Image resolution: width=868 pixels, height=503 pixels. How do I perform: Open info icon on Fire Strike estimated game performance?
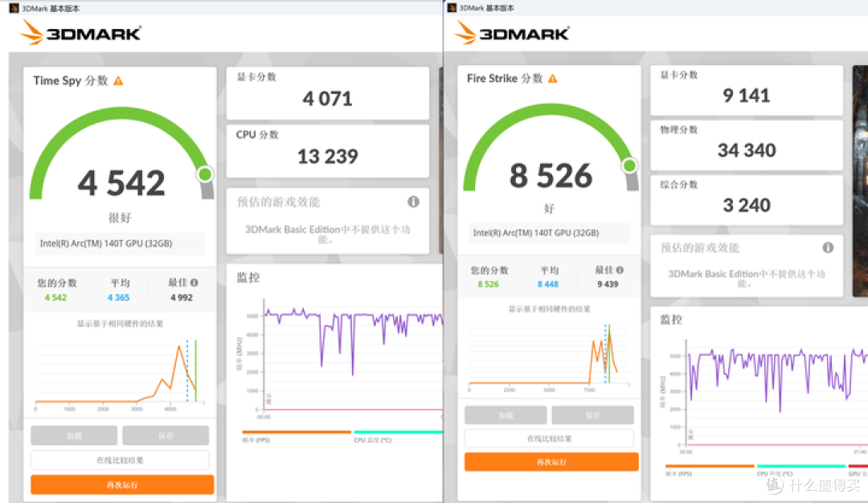click(x=828, y=247)
